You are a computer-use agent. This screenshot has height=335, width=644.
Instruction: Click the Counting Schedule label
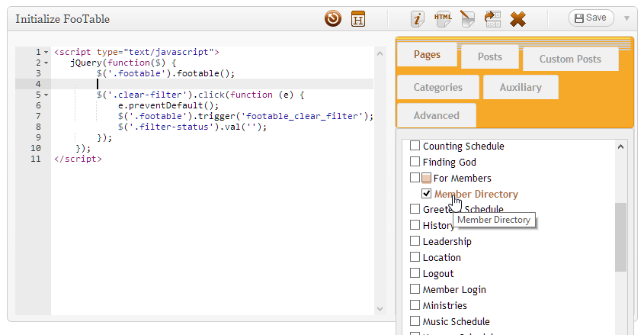(x=463, y=147)
